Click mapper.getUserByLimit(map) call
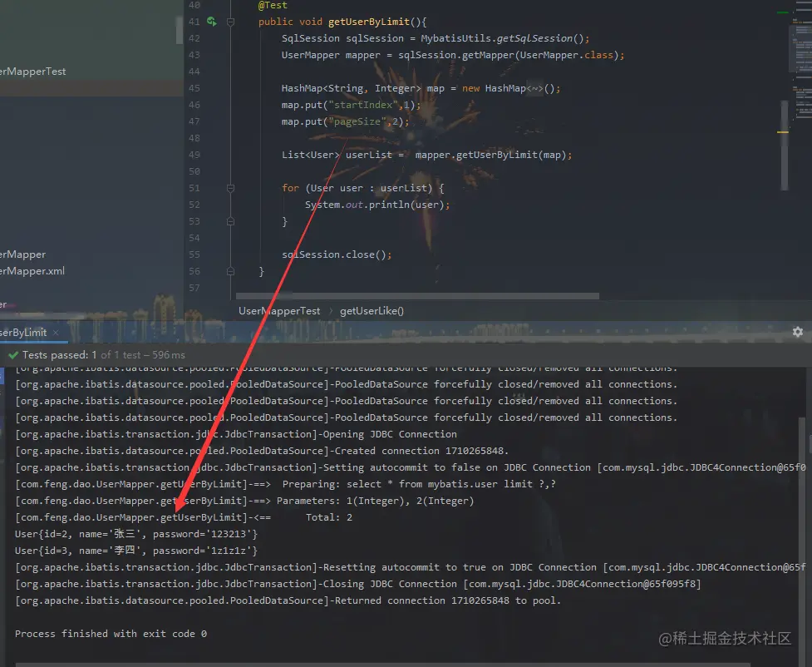Image resolution: width=812 pixels, height=667 pixels. tap(491, 155)
